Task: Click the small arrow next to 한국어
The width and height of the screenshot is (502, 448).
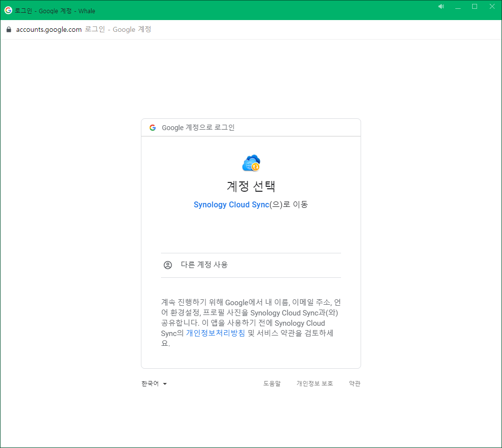Action: pyautogui.click(x=165, y=384)
